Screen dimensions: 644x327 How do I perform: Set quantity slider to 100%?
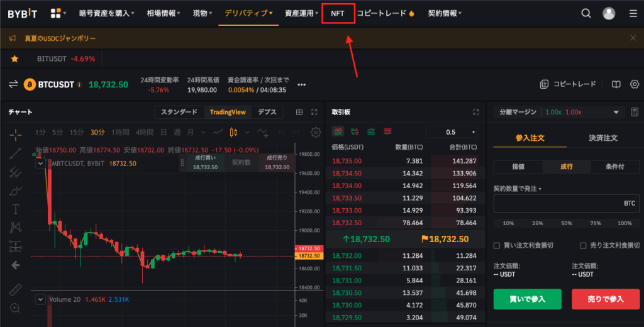[625, 223]
